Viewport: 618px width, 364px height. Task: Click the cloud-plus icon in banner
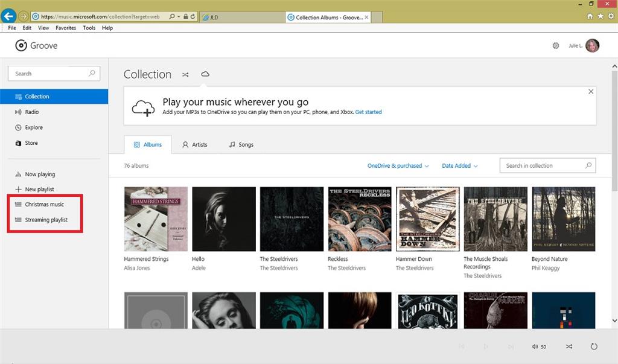[142, 108]
